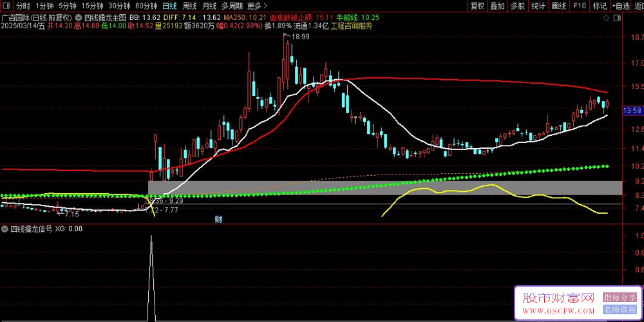
Task: Switch to 月线 monthly chart
Action: (209, 6)
